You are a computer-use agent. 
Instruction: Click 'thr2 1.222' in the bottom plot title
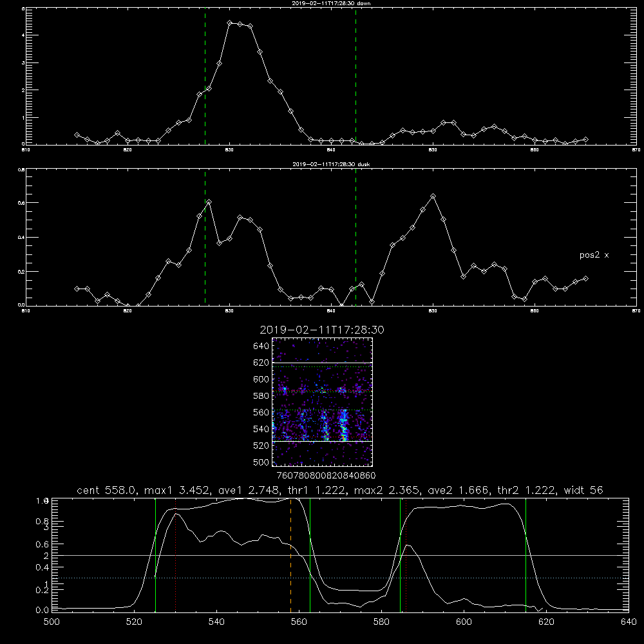(526, 490)
